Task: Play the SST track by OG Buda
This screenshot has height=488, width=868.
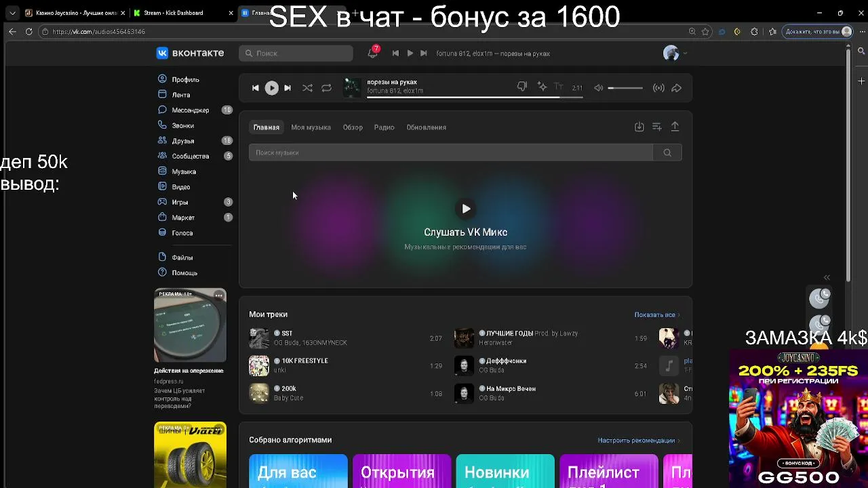Action: [259, 338]
